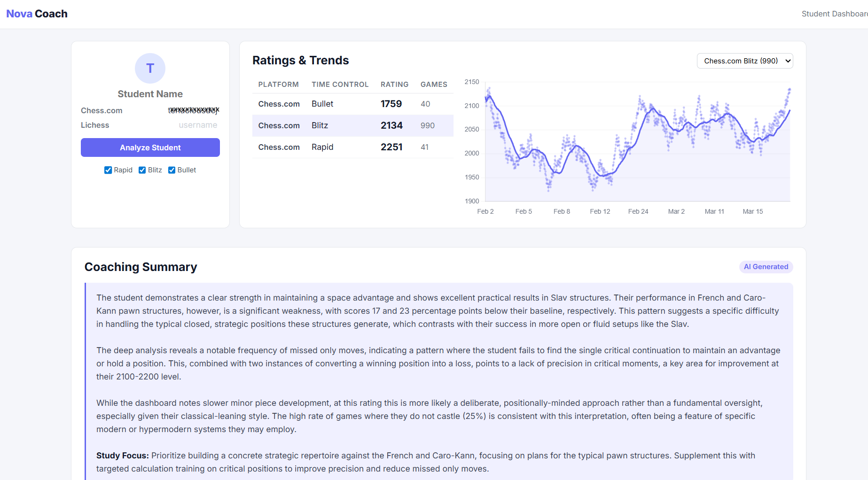Click the rating trend line chart
Image resolution: width=868 pixels, height=480 pixels.
point(634,141)
